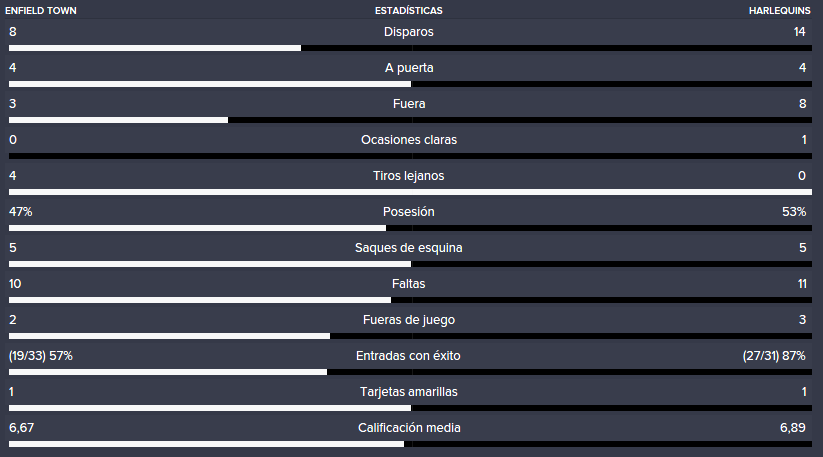Click the ENFIELD TOWN team header

click(41, 10)
